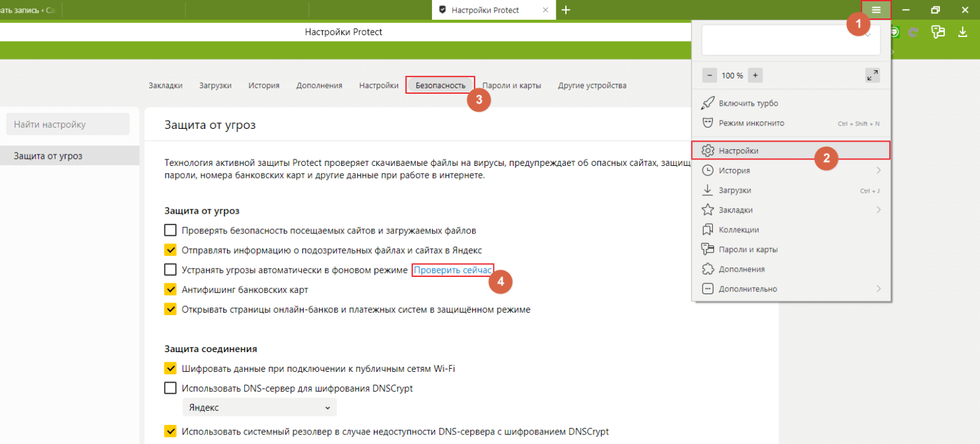Open the Яндекс DNS server dropdown
The width and height of the screenshot is (980, 444).
[x=260, y=408]
